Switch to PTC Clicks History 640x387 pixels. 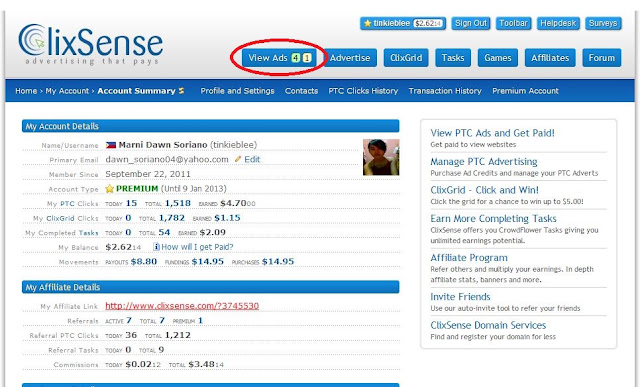click(x=363, y=91)
